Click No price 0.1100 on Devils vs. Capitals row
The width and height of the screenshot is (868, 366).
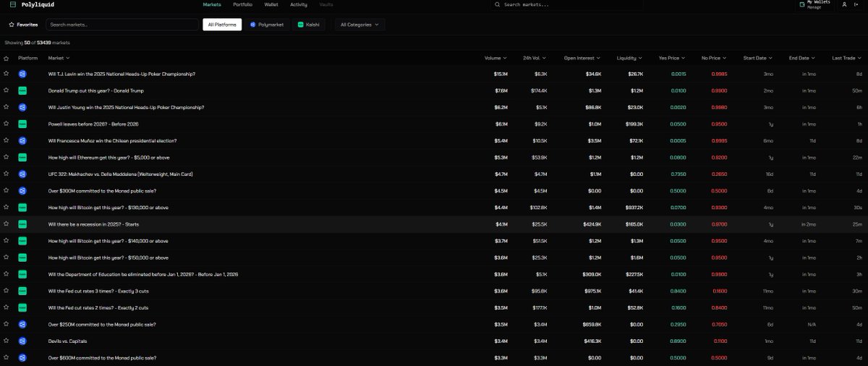click(720, 341)
